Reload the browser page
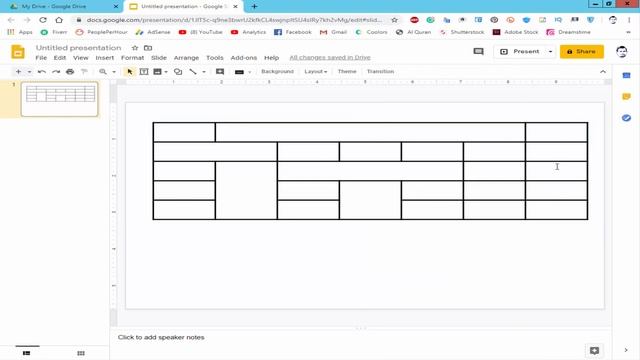Image resolution: width=640 pixels, height=360 pixels. (x=42, y=20)
